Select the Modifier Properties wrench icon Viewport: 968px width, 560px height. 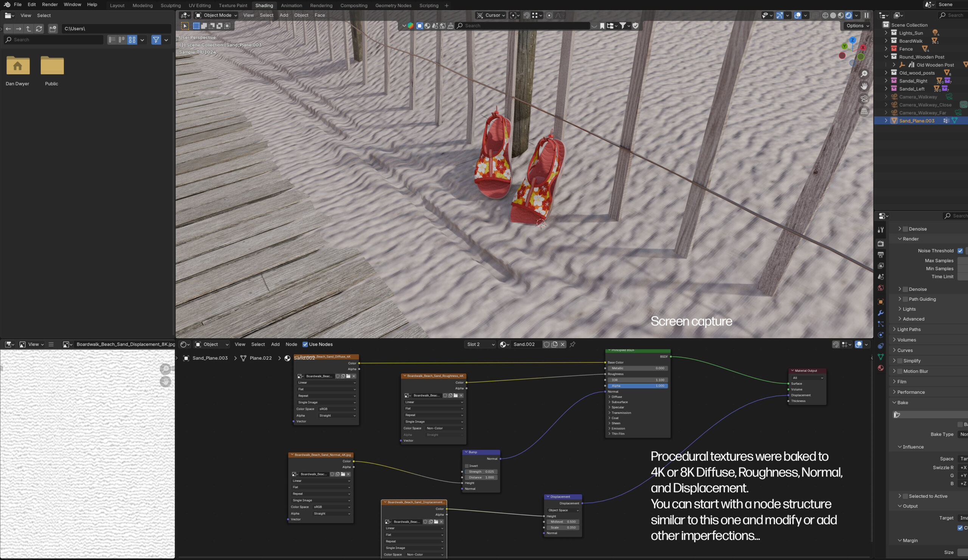(x=881, y=313)
